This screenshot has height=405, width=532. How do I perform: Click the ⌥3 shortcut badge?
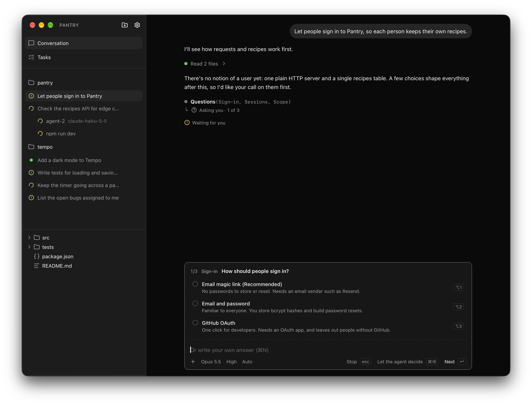tap(458, 326)
